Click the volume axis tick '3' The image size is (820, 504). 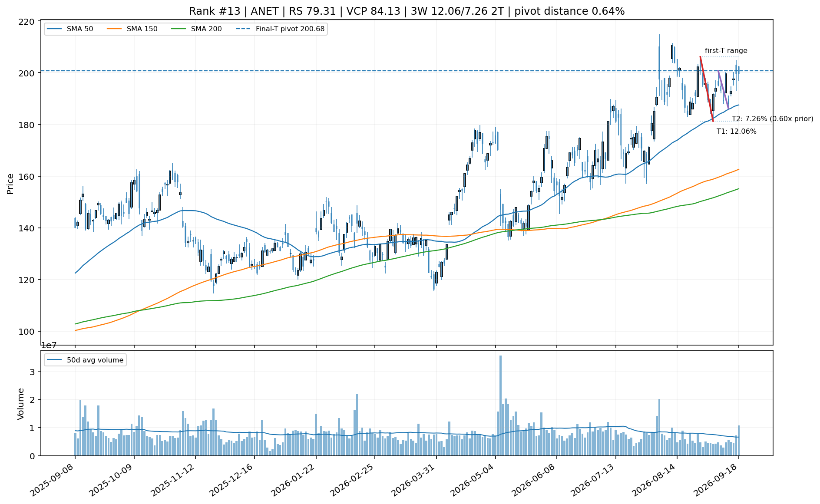[x=33, y=372]
